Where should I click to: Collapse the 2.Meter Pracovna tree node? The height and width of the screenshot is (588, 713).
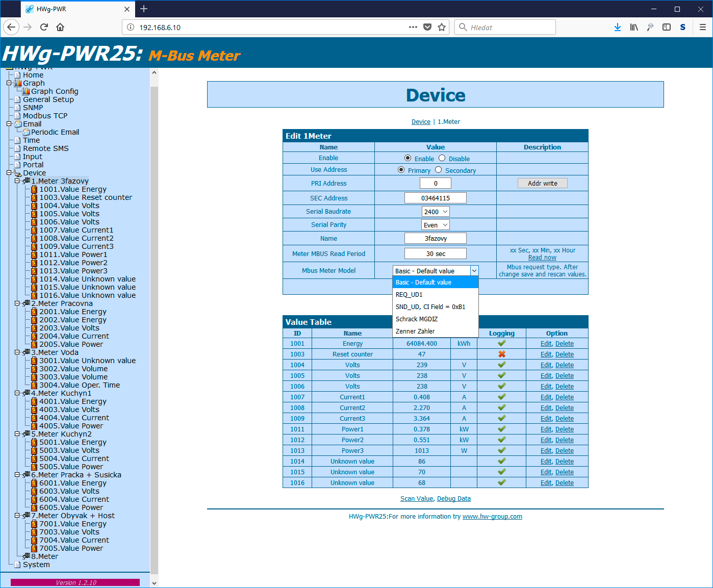click(x=17, y=303)
